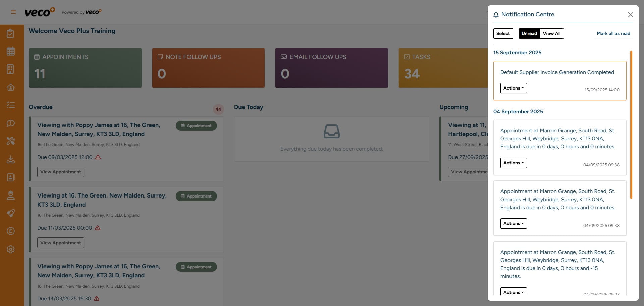Switch notifications to Unread filter
Image resolution: width=644 pixels, height=306 pixels.
point(529,33)
